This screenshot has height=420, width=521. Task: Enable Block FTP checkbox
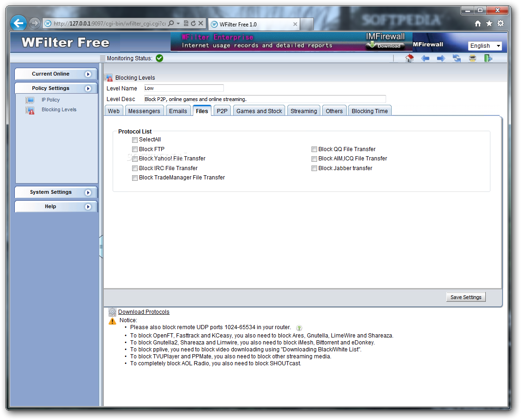point(135,149)
